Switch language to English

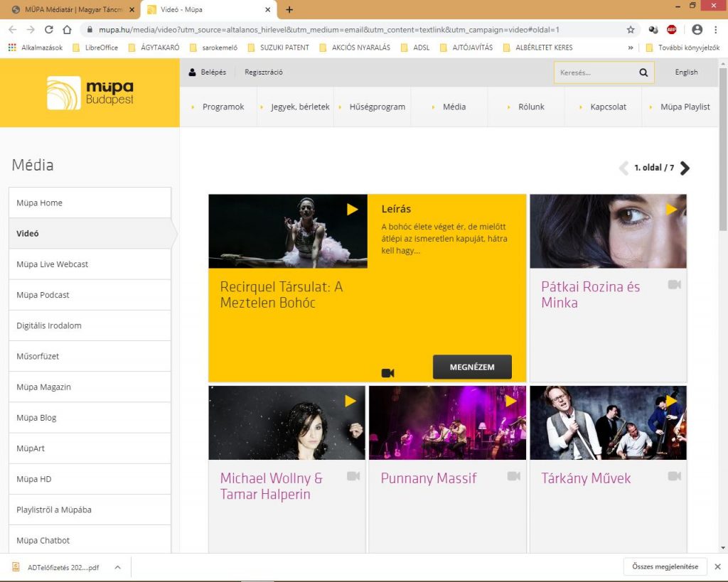coord(686,72)
